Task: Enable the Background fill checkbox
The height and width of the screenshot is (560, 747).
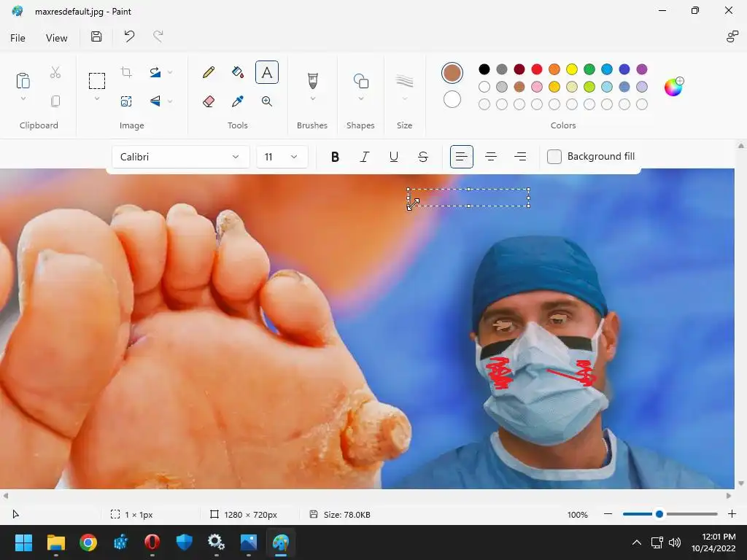Action: coord(554,157)
